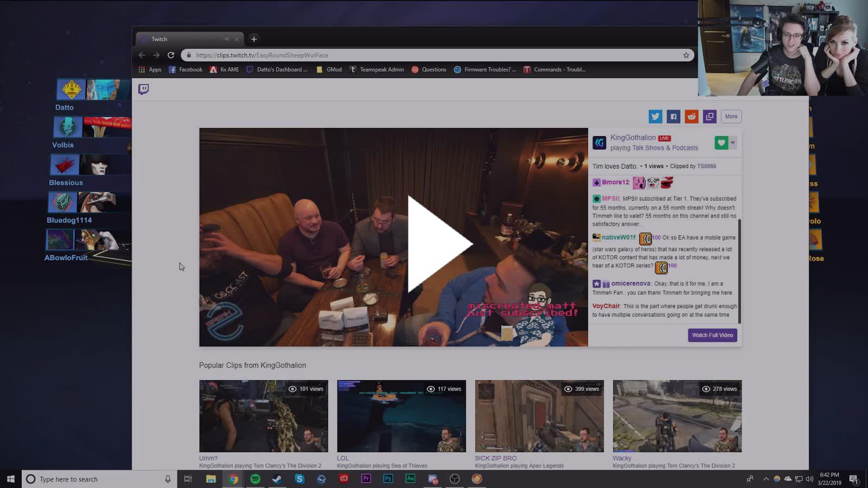Open the 'Umm?' clip thumbnail
This screenshot has width=868, height=488.
tap(264, 416)
